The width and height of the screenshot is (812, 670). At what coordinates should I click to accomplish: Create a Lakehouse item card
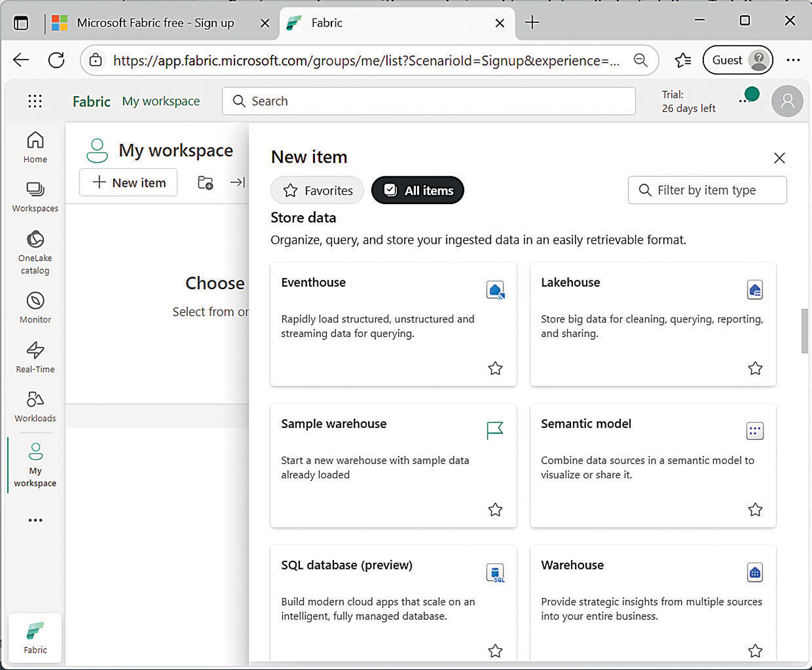point(653,324)
